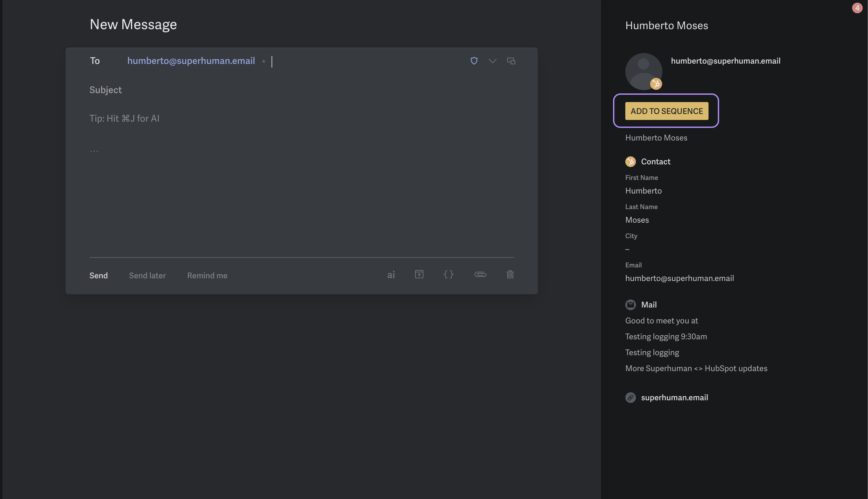The width and height of the screenshot is (868, 499).
Task: Click the shield privacy icon in To row
Action: (x=474, y=61)
